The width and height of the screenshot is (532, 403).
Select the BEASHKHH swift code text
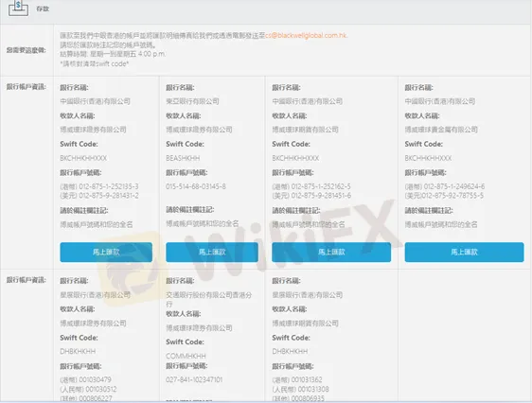pos(183,158)
